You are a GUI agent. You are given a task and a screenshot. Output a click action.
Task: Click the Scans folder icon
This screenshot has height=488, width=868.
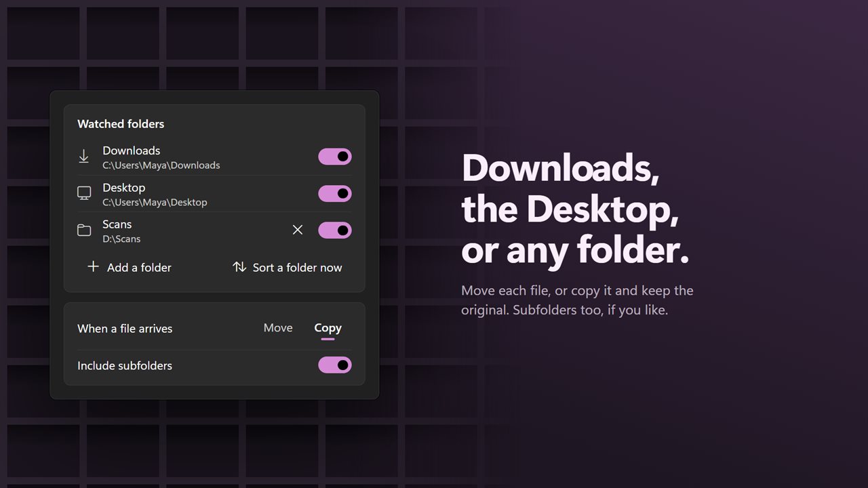tap(84, 230)
